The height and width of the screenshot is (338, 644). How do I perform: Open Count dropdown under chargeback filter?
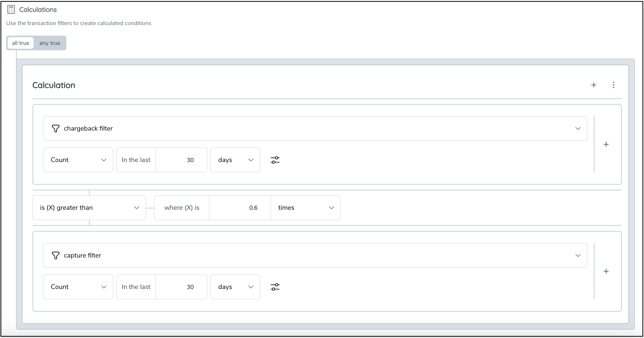78,160
